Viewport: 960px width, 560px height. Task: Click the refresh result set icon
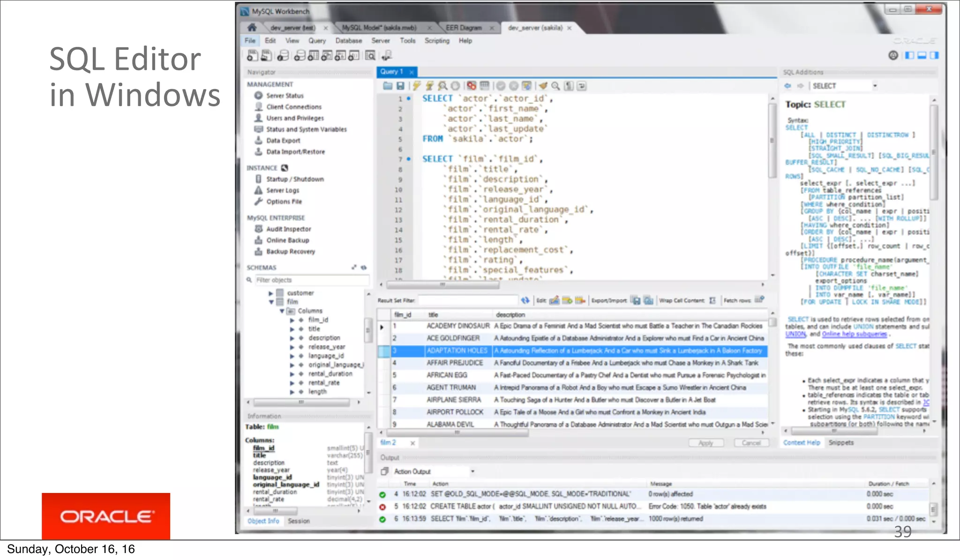coord(525,300)
